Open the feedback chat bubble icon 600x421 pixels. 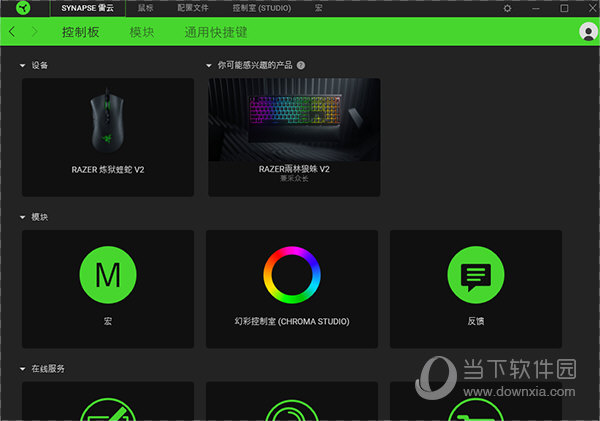(476, 275)
